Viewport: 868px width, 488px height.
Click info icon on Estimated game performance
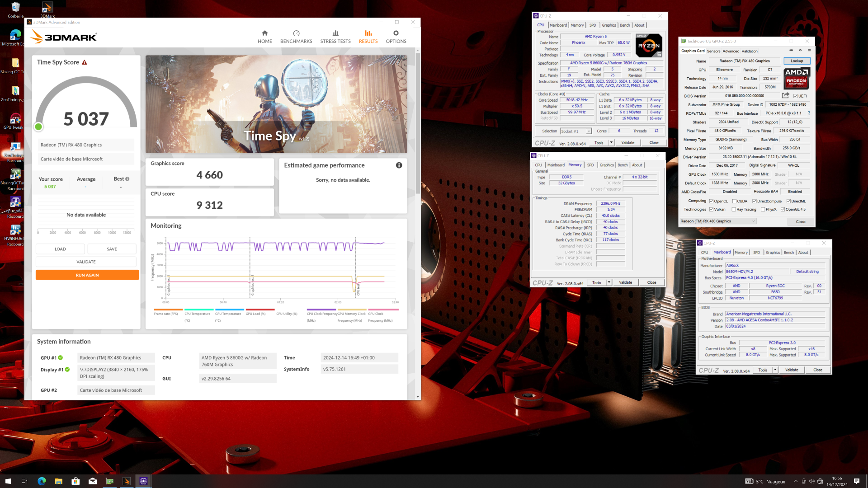pyautogui.click(x=399, y=165)
